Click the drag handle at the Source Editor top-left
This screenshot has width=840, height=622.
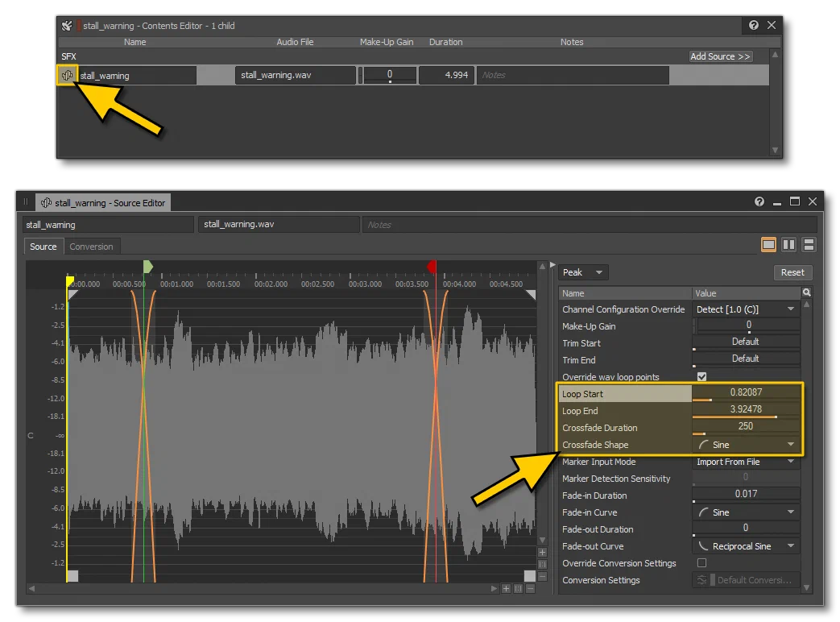[x=25, y=202]
